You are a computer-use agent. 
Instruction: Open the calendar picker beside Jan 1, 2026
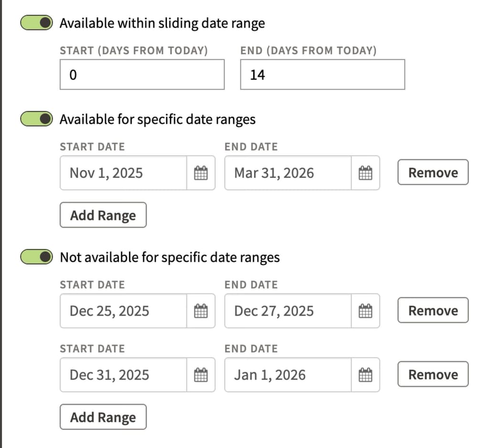coord(365,375)
